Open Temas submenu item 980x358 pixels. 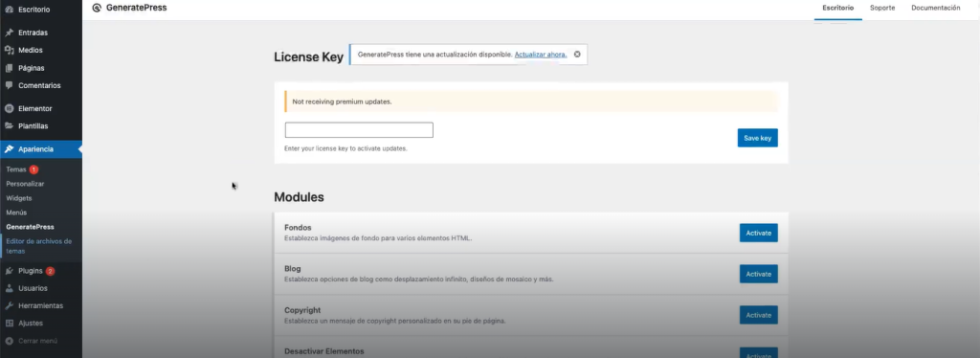[x=16, y=169]
